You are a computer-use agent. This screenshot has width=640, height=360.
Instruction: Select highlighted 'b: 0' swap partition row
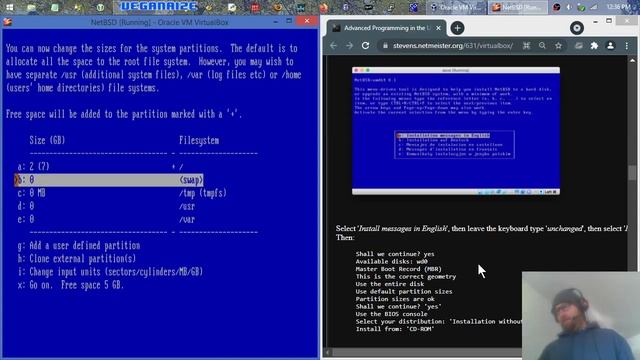[x=109, y=180]
